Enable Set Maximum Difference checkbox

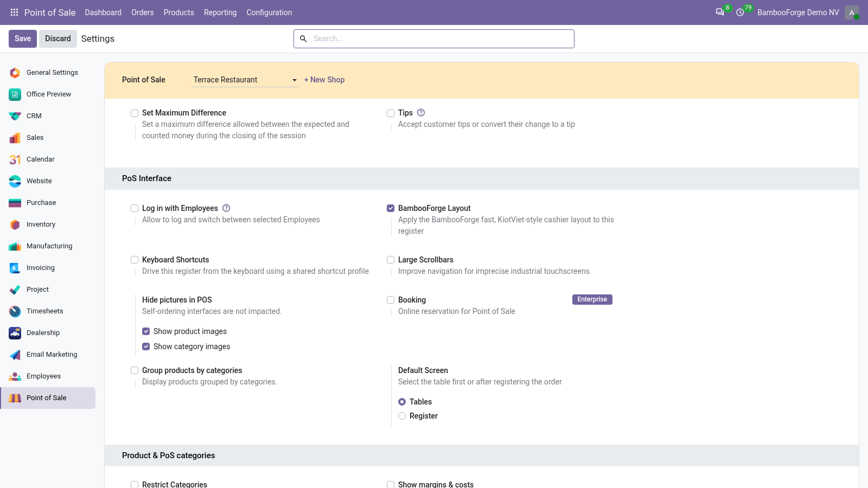tap(135, 113)
